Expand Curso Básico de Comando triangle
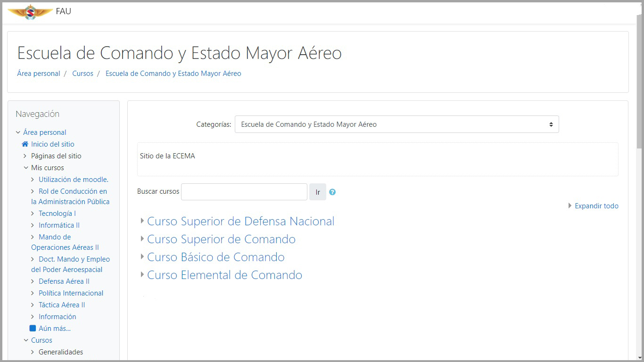The width and height of the screenshot is (644, 362). (142, 256)
